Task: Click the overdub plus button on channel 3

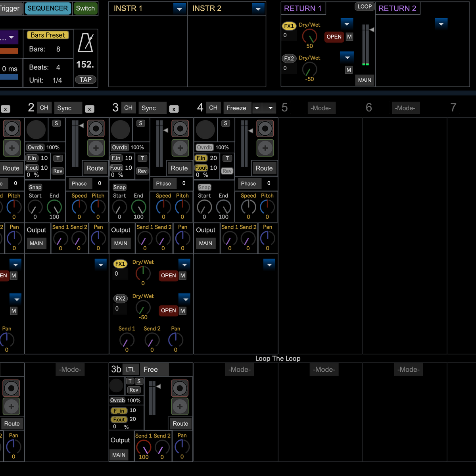Action: 180,148
